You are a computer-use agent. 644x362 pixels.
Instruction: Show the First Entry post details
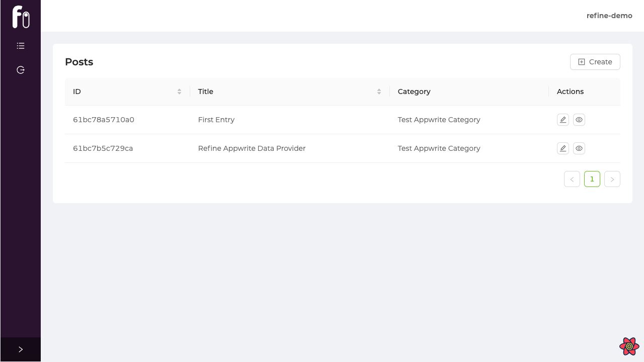pyautogui.click(x=579, y=120)
